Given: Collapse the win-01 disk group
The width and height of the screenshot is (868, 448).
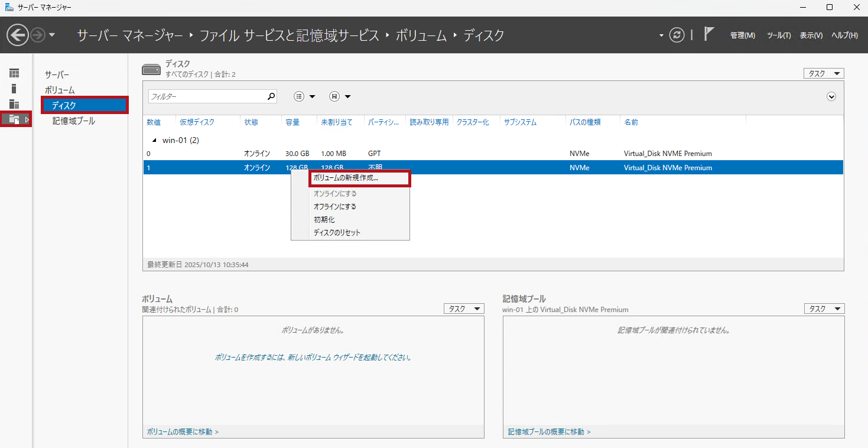Looking at the screenshot, I should [x=155, y=141].
